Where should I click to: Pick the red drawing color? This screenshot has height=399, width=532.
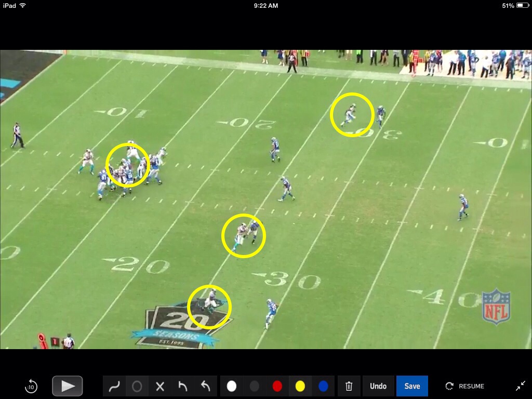click(x=277, y=386)
